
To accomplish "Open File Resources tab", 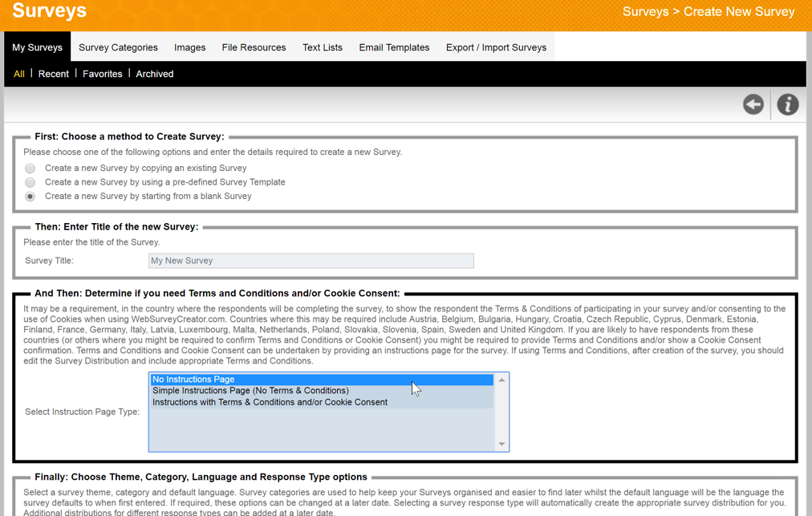I will click(x=254, y=47).
